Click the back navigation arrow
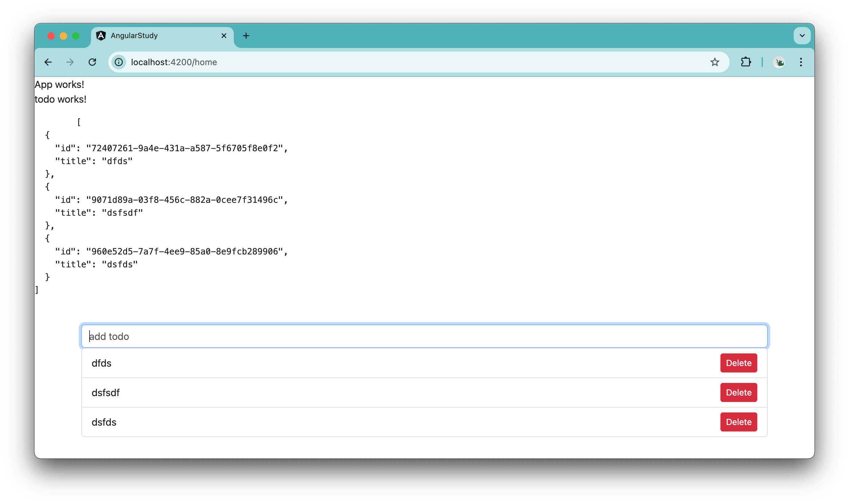Screen dimensions: 849x504 point(48,62)
